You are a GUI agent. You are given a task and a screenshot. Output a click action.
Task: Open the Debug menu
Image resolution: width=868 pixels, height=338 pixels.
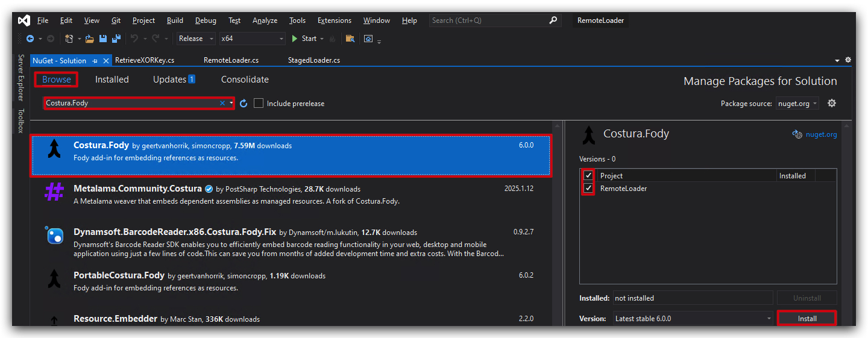(206, 20)
